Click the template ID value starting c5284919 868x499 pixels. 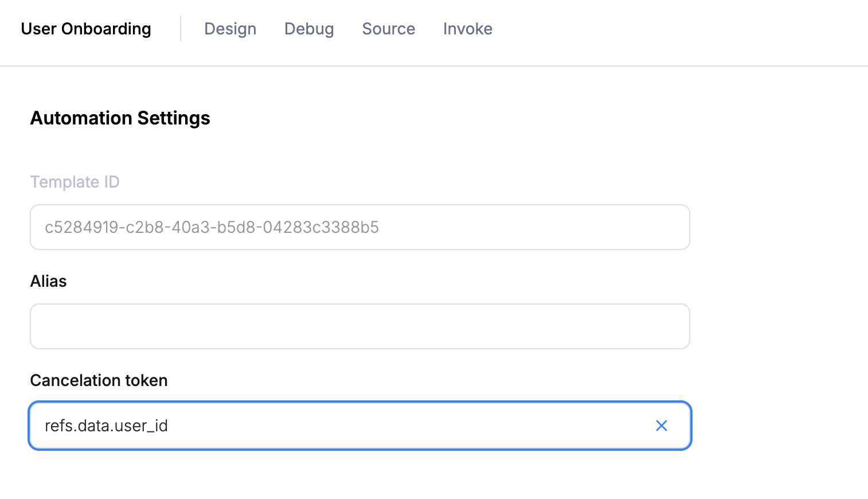pyautogui.click(x=212, y=227)
